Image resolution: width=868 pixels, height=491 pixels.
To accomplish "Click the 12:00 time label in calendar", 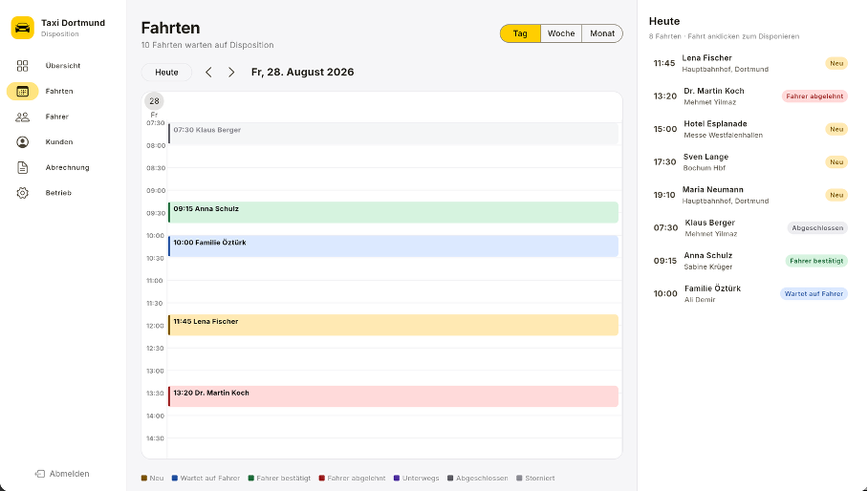I will (155, 327).
